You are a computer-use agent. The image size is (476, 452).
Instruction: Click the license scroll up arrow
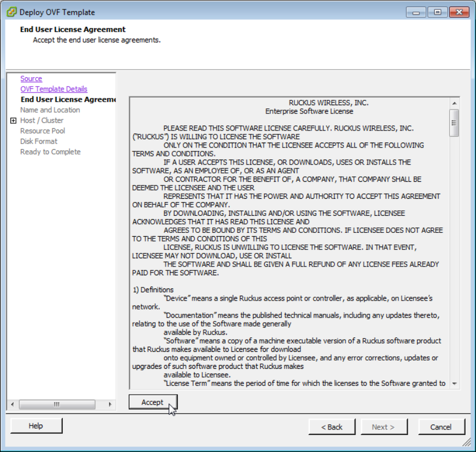[x=454, y=104]
